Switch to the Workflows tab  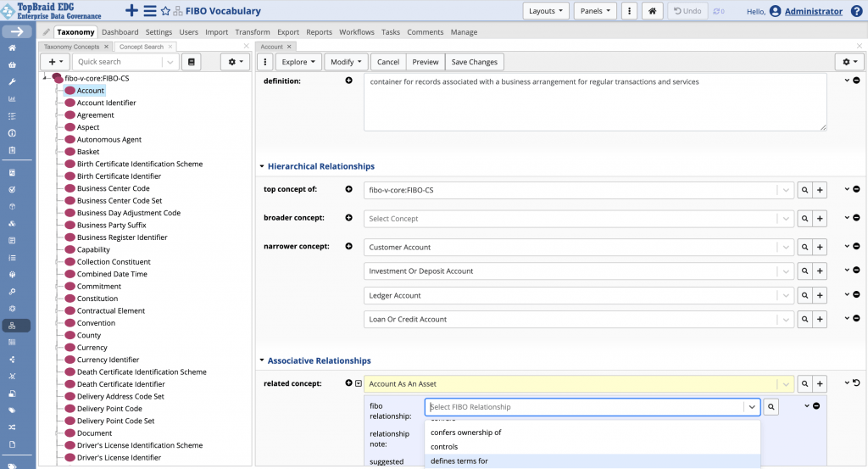point(357,32)
